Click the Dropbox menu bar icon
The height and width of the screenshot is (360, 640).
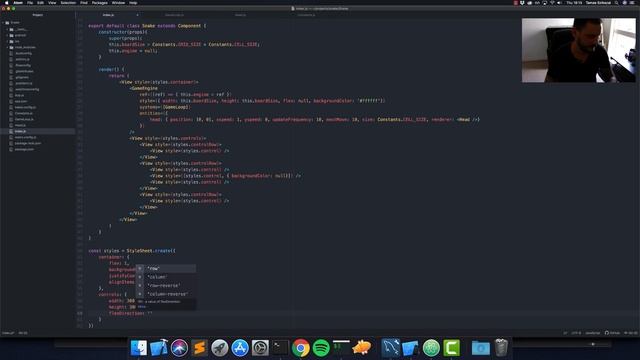tap(522, 3)
